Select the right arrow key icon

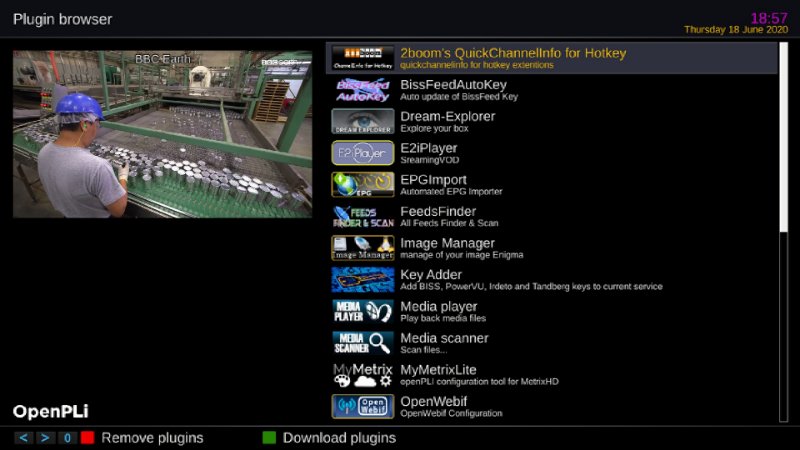coord(45,438)
